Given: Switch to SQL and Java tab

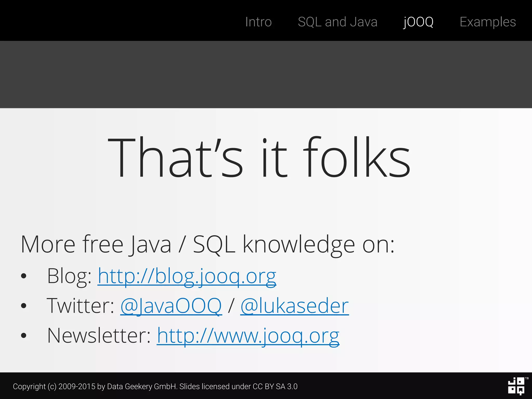Looking at the screenshot, I should 337,22.
